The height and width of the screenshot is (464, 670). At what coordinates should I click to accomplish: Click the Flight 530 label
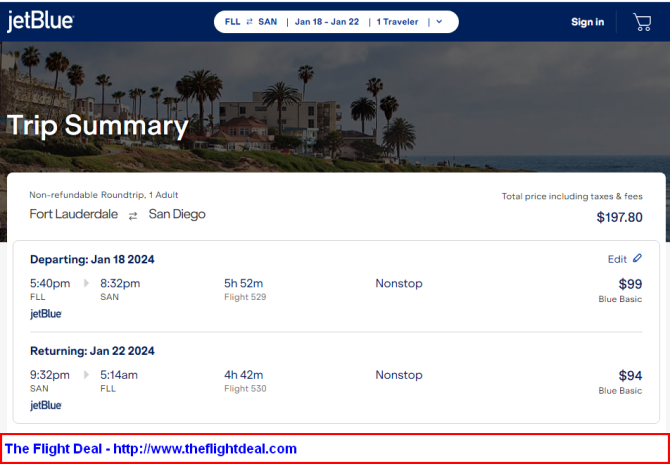[245, 388]
